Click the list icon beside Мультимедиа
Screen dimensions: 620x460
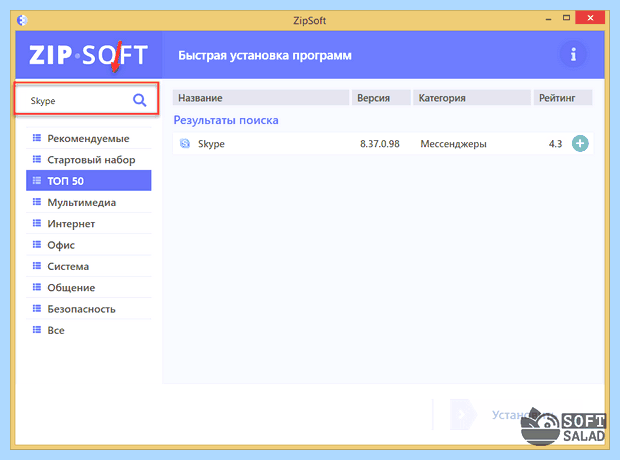[x=37, y=202]
